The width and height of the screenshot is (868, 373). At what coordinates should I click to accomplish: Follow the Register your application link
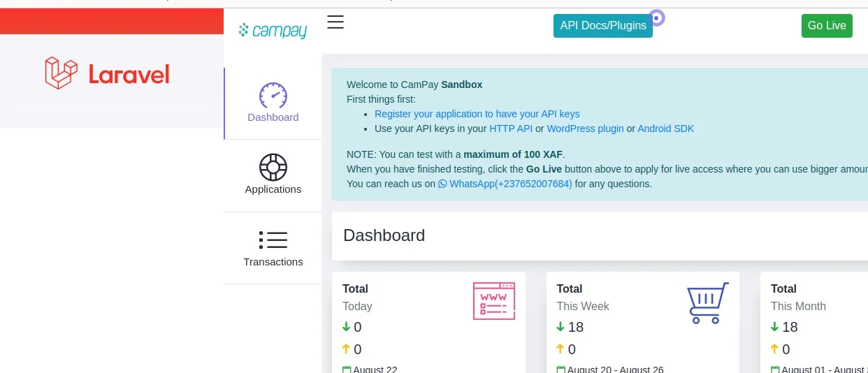tap(477, 114)
